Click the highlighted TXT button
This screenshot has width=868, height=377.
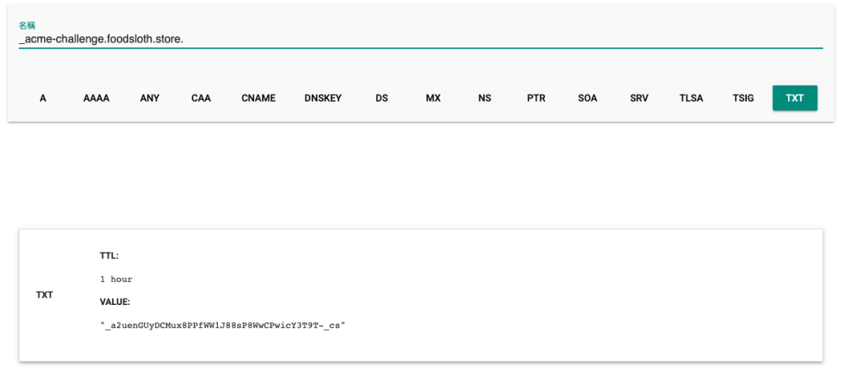[794, 98]
